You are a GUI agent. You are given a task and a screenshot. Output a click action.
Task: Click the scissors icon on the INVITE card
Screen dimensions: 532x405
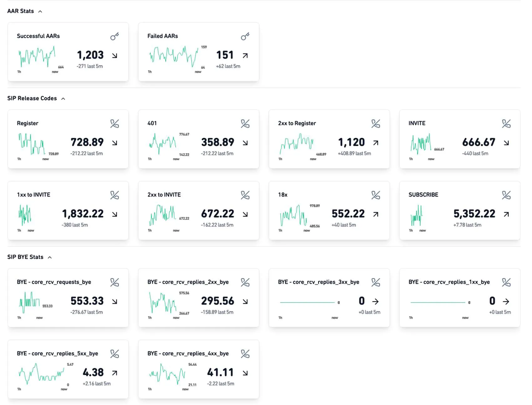506,123
